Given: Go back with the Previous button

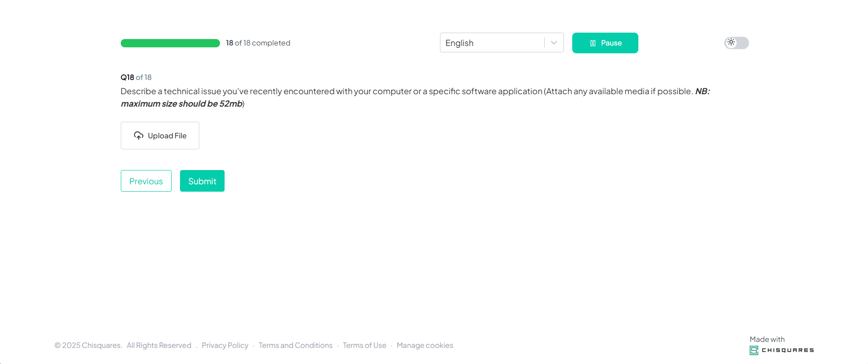Looking at the screenshot, I should [146, 181].
